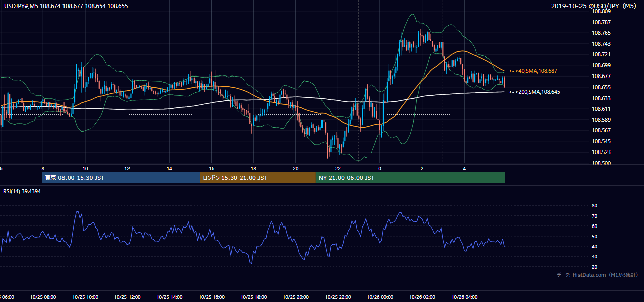Image resolution: width=644 pixels, height=302 pixels.
Task: Click the 10/25 18:00 time axis label
Action: tap(253, 297)
